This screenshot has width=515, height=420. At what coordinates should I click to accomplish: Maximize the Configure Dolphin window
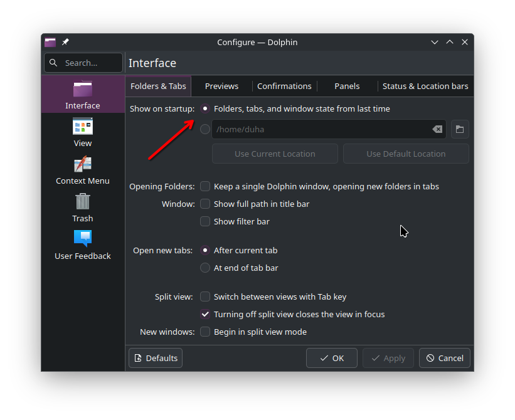click(x=450, y=42)
